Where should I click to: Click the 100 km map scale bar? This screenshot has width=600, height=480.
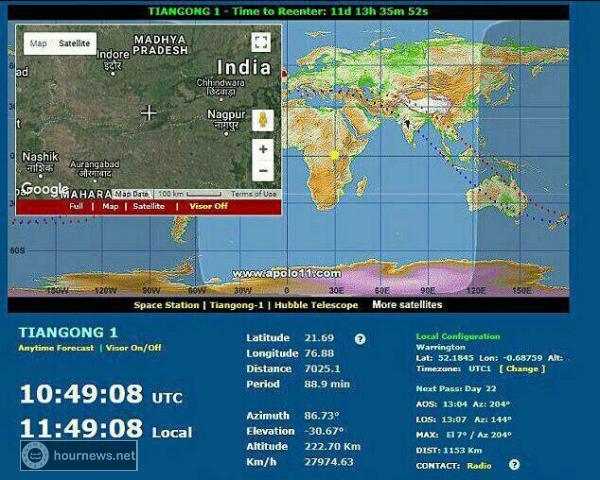click(x=189, y=194)
